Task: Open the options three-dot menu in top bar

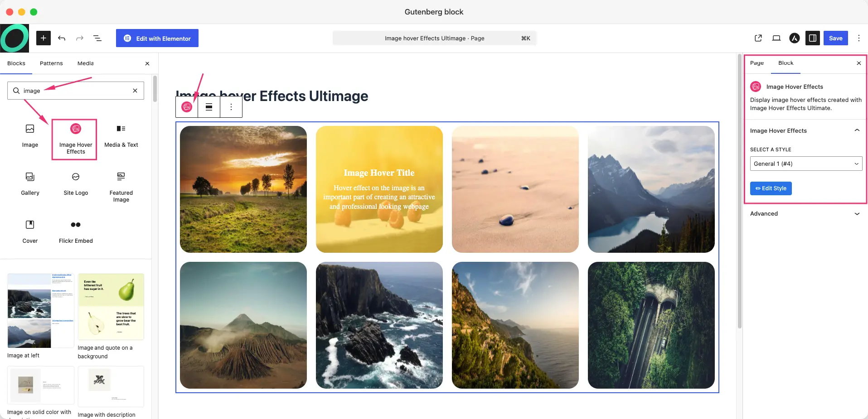Action: (859, 38)
